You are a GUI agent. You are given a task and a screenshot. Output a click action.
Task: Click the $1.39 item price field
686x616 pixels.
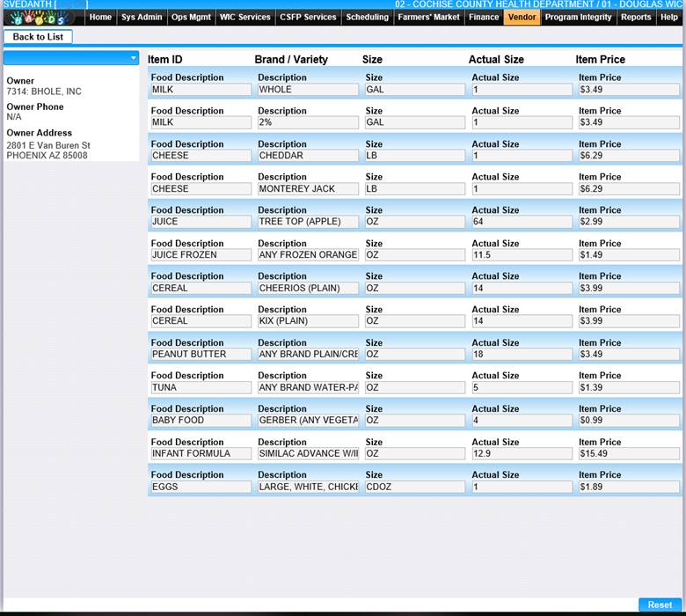point(629,388)
